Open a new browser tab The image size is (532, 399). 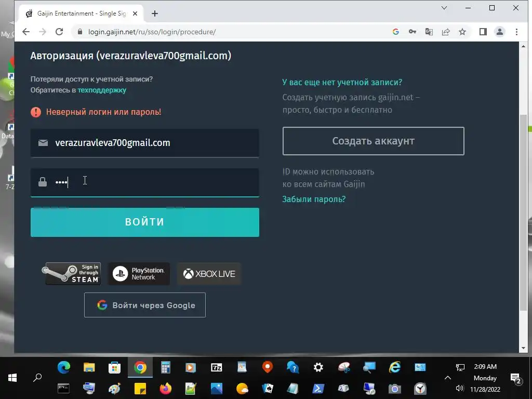tap(155, 14)
